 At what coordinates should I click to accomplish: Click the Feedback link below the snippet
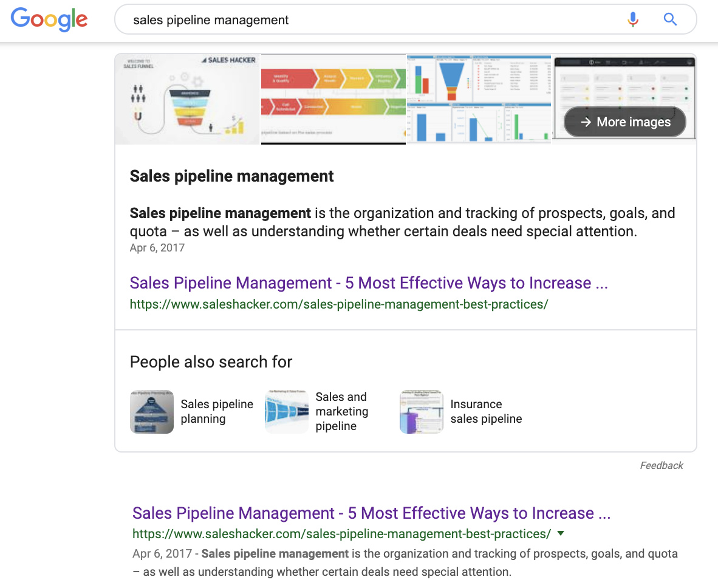(662, 465)
